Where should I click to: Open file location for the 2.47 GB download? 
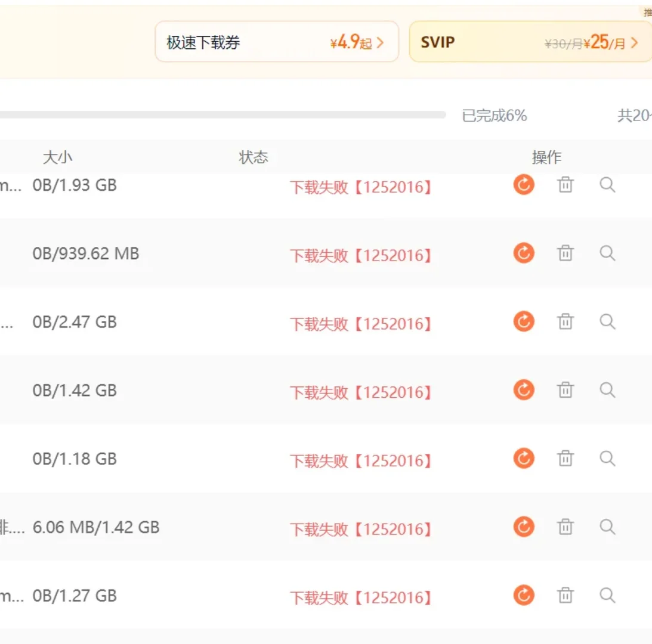coord(607,321)
